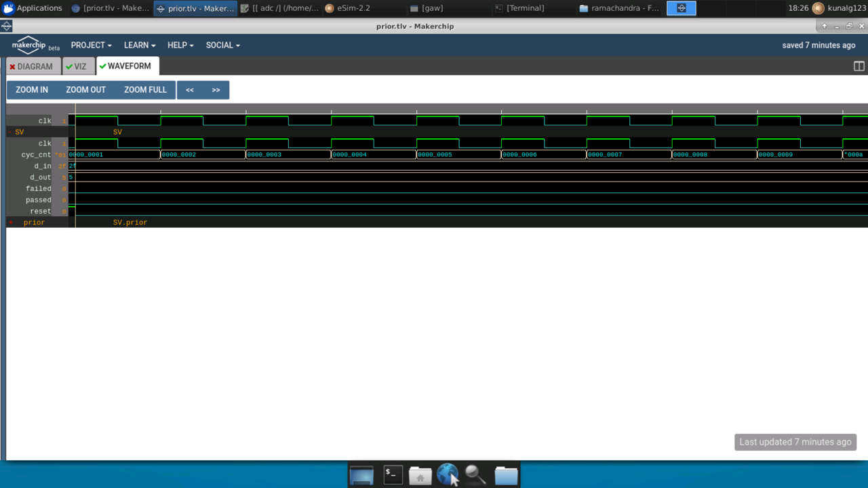Open the web browser from the bottom dock

448,475
